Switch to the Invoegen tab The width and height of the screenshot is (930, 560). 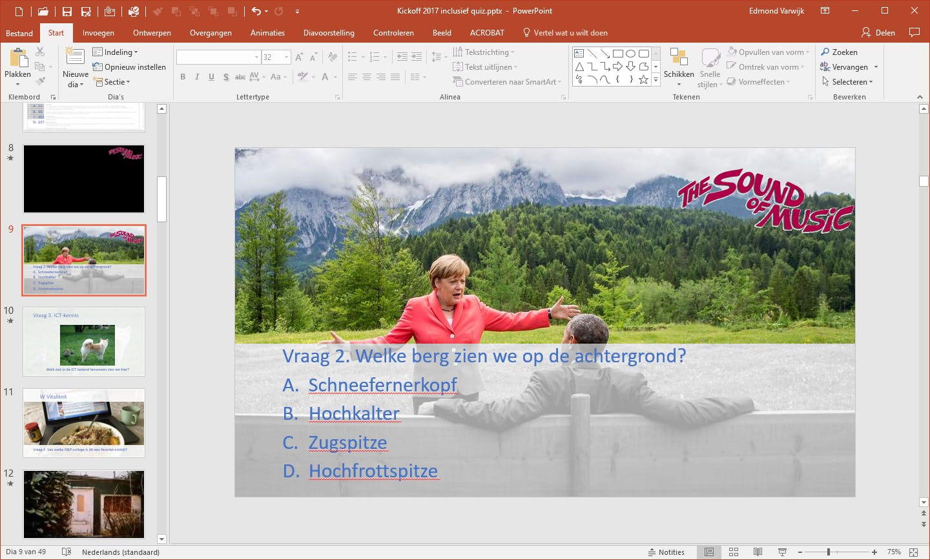(98, 33)
